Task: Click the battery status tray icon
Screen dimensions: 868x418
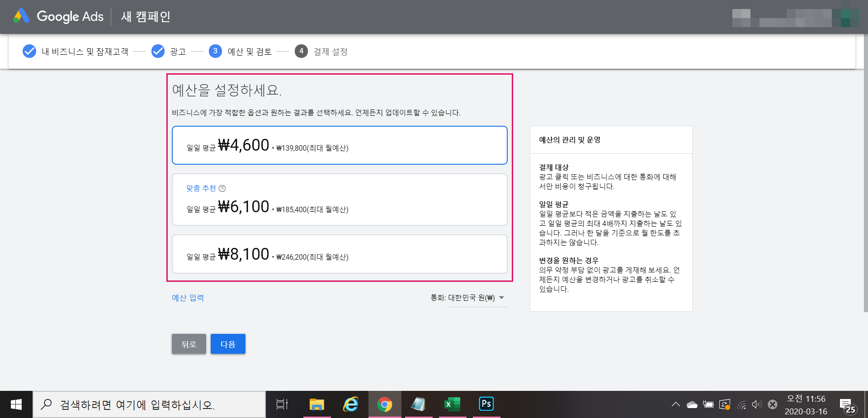Action: pos(708,404)
